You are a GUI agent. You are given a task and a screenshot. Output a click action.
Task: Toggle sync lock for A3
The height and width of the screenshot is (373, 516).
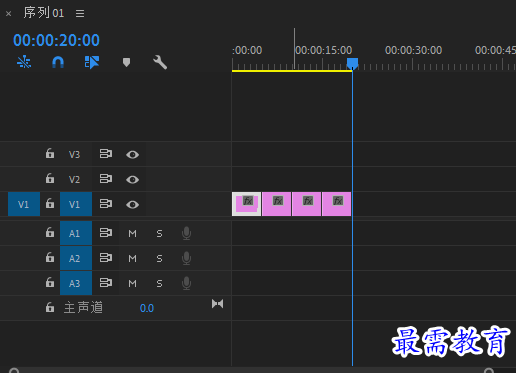[106, 283]
